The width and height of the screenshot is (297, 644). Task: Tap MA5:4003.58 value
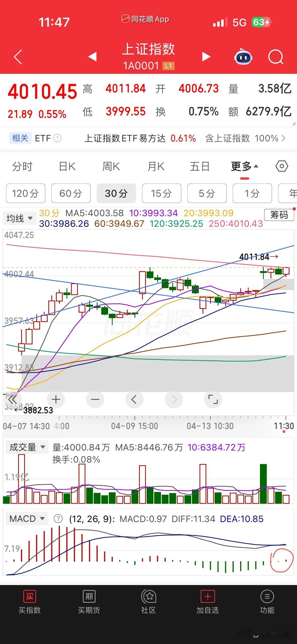click(94, 213)
